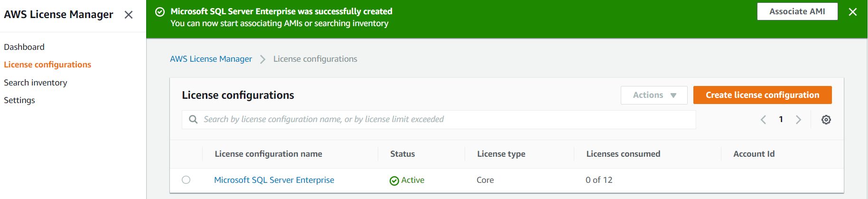Open Search inventory in the sidebar
This screenshot has height=199, width=868.
pyautogui.click(x=36, y=83)
